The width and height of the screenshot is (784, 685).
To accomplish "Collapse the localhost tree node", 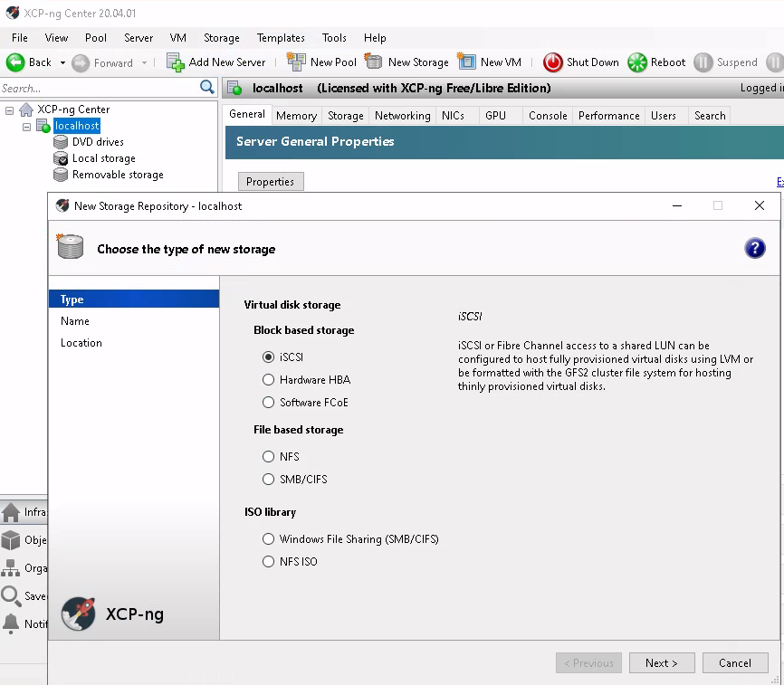I will pos(26,127).
